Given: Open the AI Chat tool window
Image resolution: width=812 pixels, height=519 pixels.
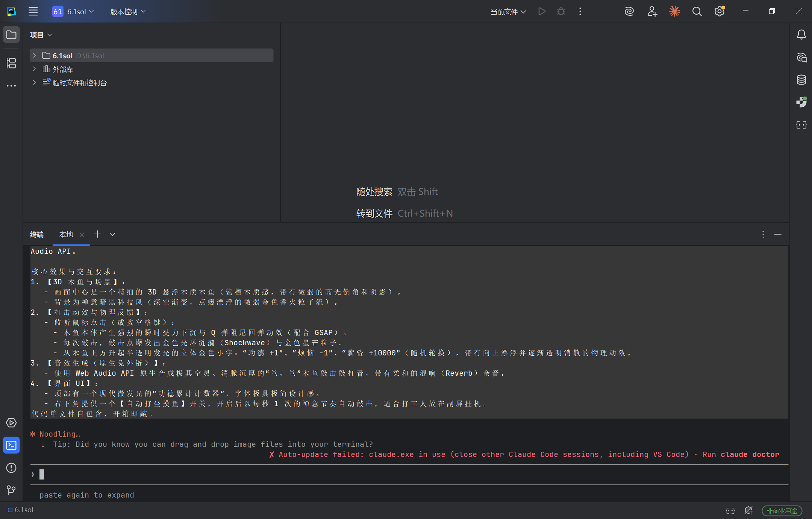Looking at the screenshot, I should pos(801,58).
